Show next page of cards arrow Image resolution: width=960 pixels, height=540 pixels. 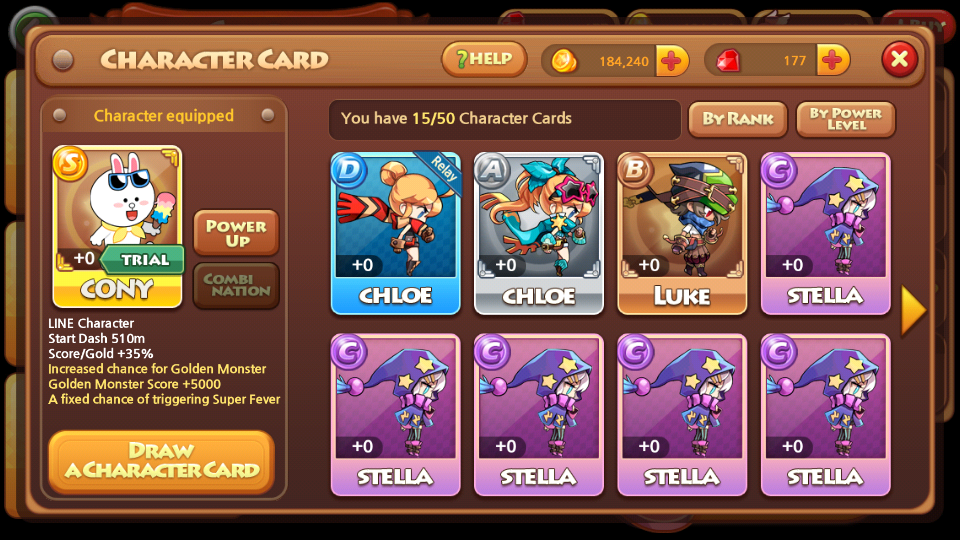tap(913, 310)
